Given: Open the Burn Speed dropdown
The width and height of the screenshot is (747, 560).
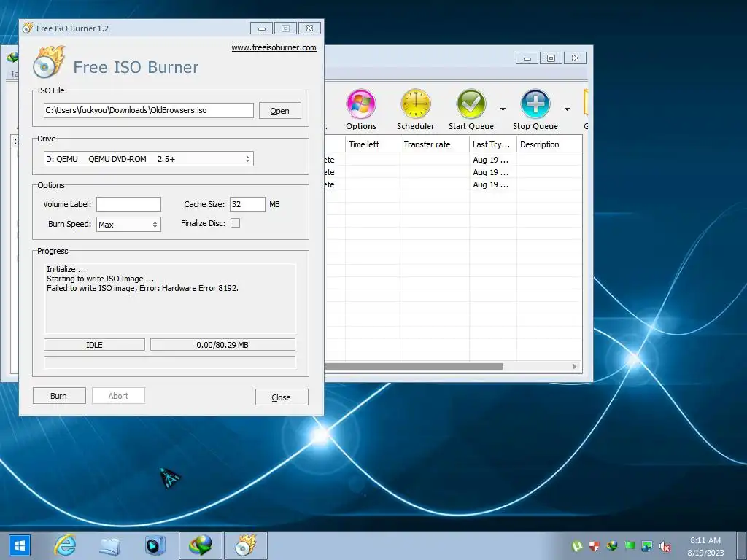Looking at the screenshot, I should (128, 225).
